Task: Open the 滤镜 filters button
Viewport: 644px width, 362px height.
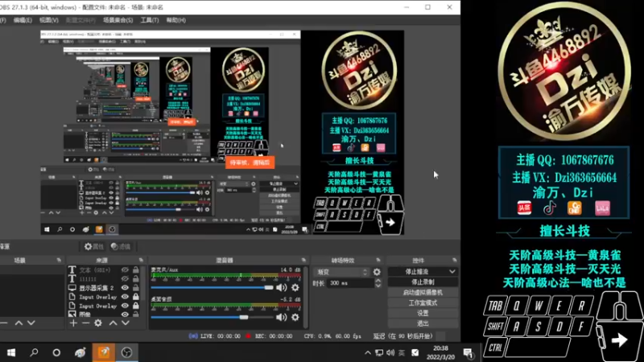Action: click(121, 246)
